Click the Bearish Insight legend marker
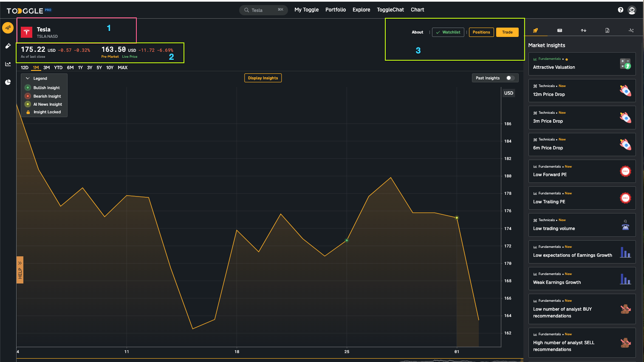The image size is (644, 362). pos(28,96)
